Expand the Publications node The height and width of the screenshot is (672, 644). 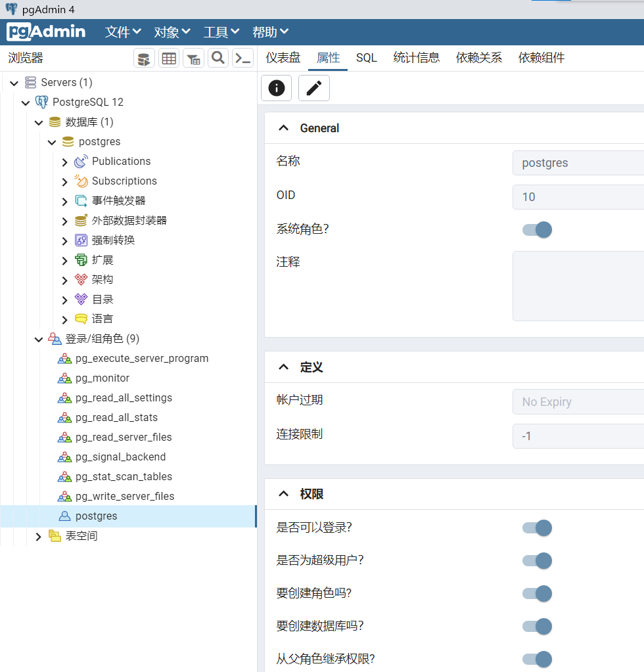tap(65, 162)
